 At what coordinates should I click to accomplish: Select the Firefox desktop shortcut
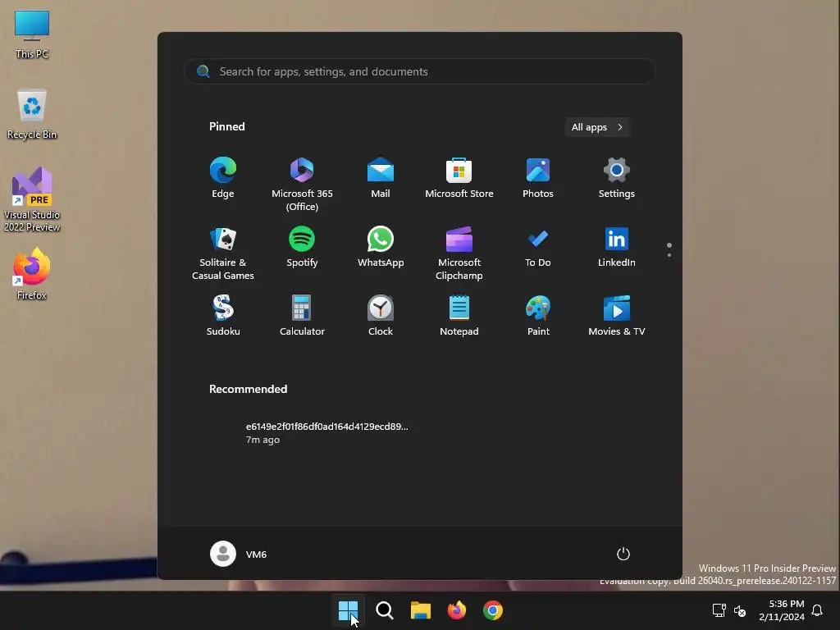32,274
